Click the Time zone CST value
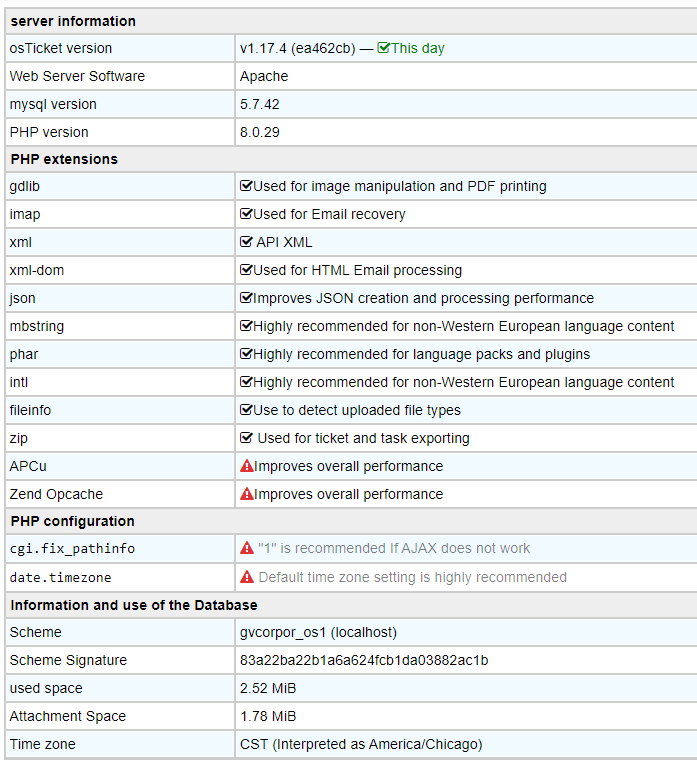The height and width of the screenshot is (768, 697). (x=361, y=744)
